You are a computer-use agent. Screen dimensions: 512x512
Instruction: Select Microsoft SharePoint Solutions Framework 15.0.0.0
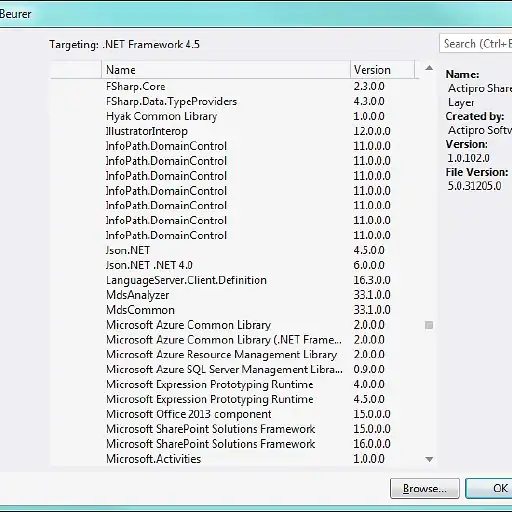235,429
